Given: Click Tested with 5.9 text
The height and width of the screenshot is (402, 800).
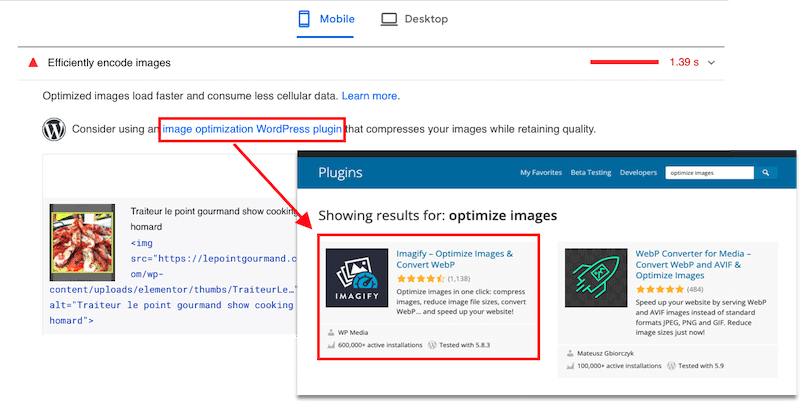Looking at the screenshot, I should click(701, 366).
